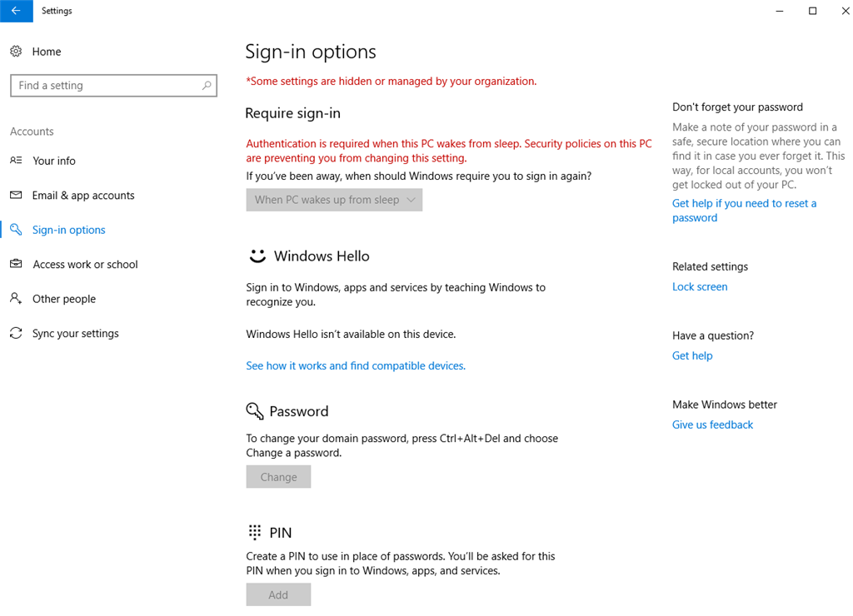The width and height of the screenshot is (853, 616).
Task: Click the Sync your settings refresh icon
Action: pyautogui.click(x=15, y=333)
